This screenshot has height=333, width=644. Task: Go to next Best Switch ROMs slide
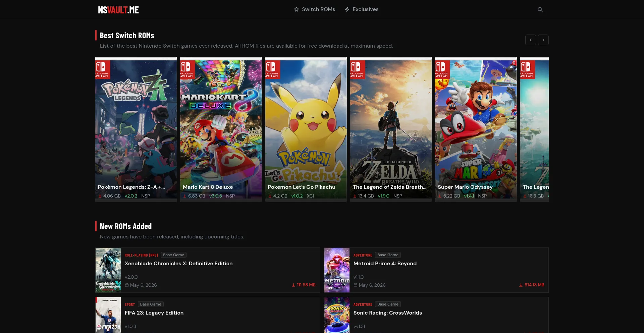click(x=543, y=40)
